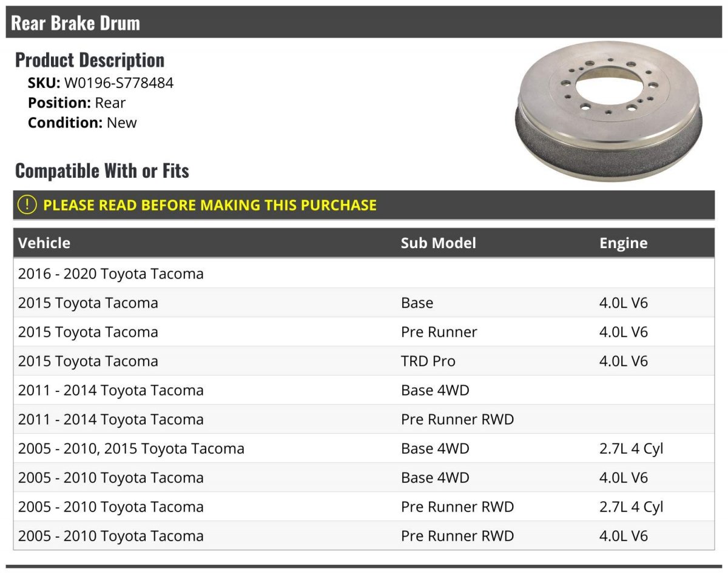
Task: Select the 2015 Tacoma Pre Runner row
Action: 364,332
